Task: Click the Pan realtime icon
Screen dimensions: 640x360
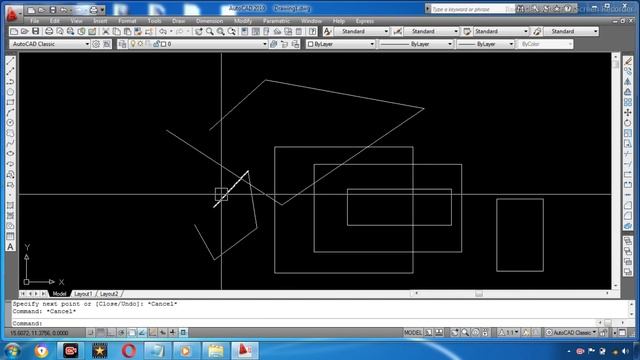Action: coord(198,31)
